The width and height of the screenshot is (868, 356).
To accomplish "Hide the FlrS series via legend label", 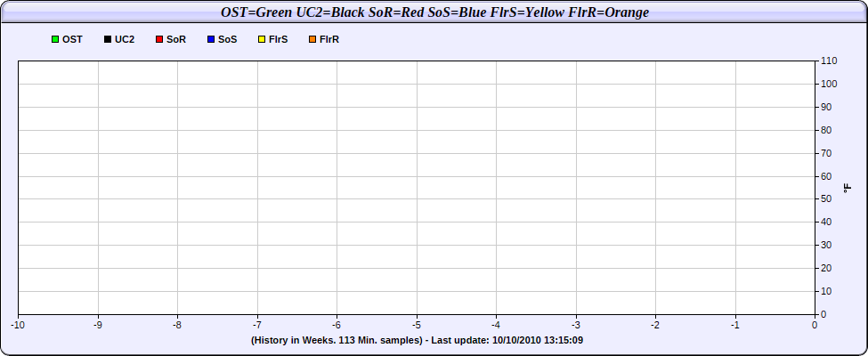I will coord(278,40).
